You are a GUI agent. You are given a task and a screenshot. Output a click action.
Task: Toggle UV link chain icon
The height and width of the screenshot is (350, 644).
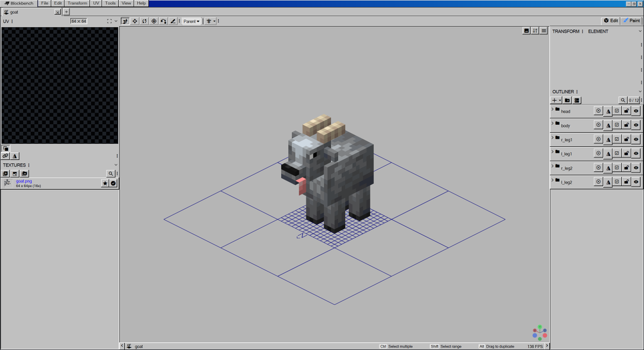tap(5, 156)
